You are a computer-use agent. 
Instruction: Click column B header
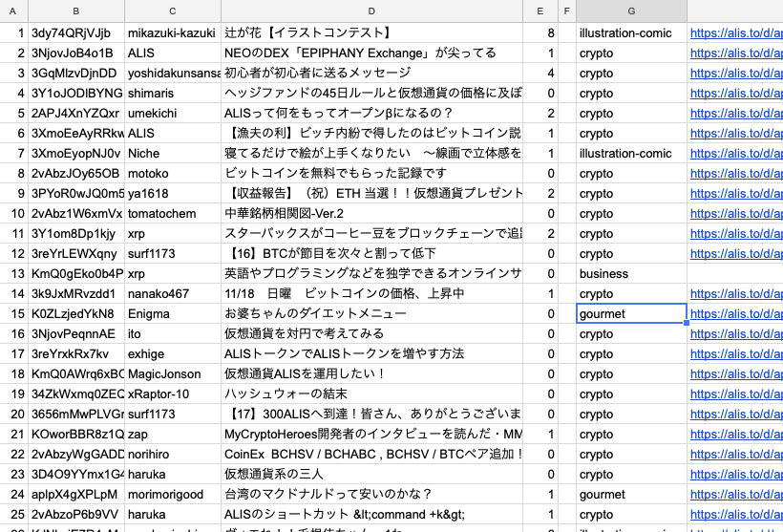point(75,11)
